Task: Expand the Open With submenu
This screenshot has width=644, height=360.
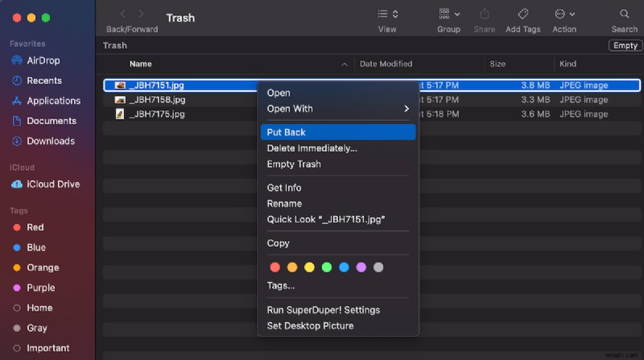Action: [338, 109]
